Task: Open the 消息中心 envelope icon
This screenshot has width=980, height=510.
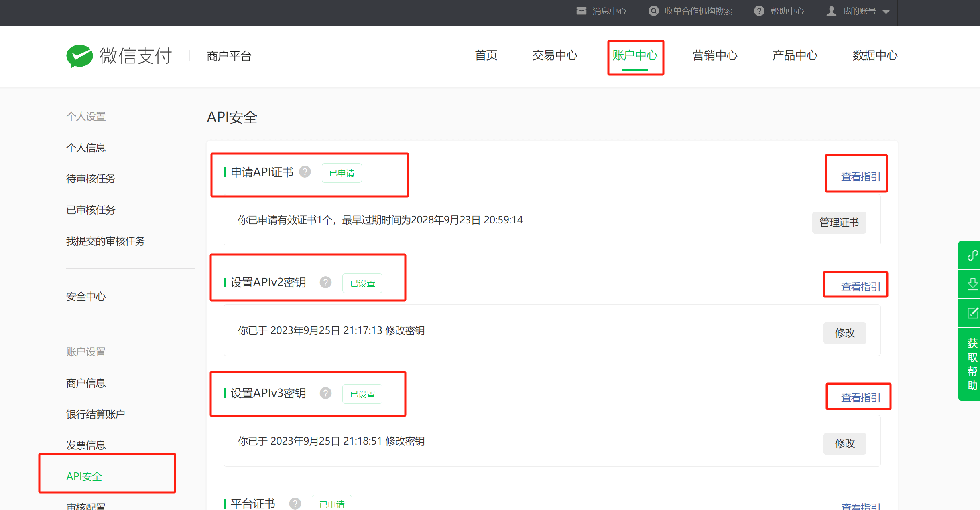Action: pos(581,11)
